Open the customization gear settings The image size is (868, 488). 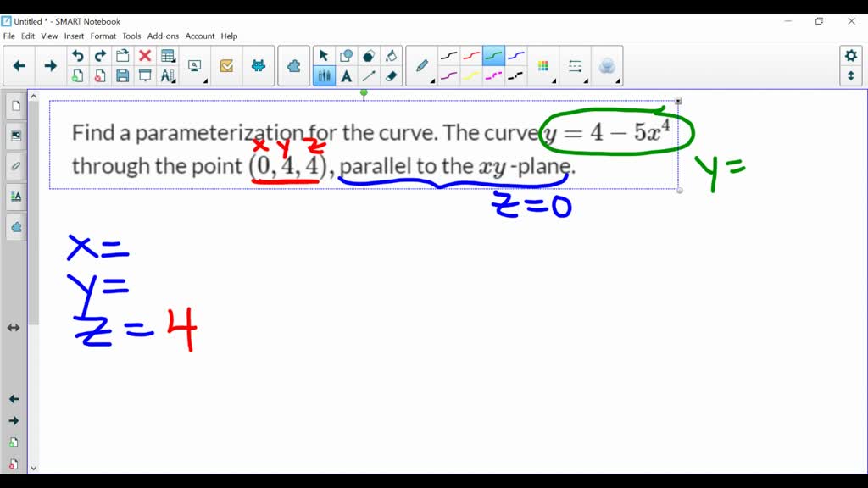click(850, 54)
